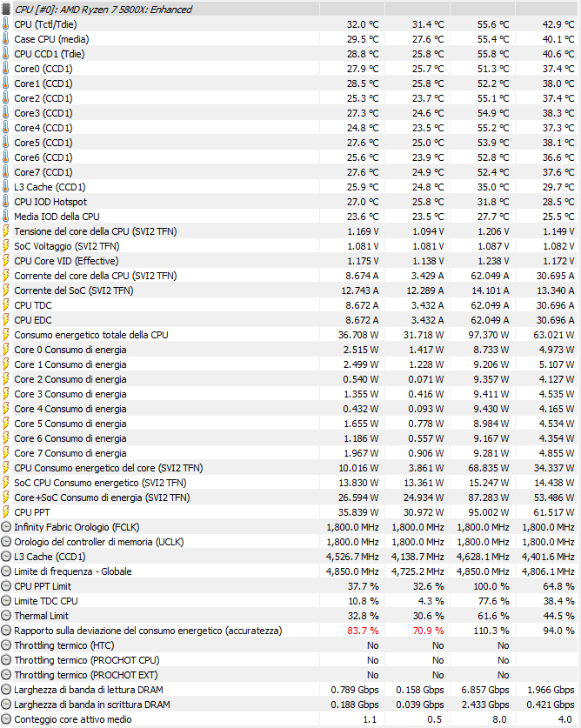Click the 6.857 Gbps DRAM read value

485,690
